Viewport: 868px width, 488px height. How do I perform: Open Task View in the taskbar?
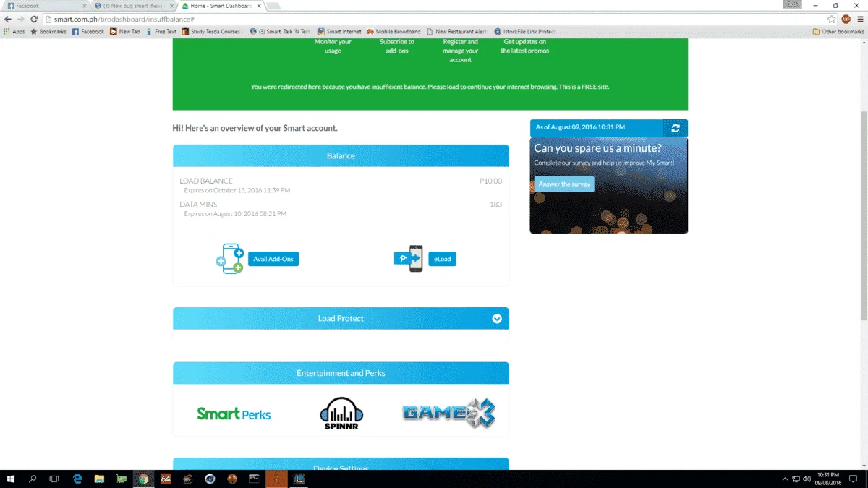pyautogui.click(x=54, y=479)
